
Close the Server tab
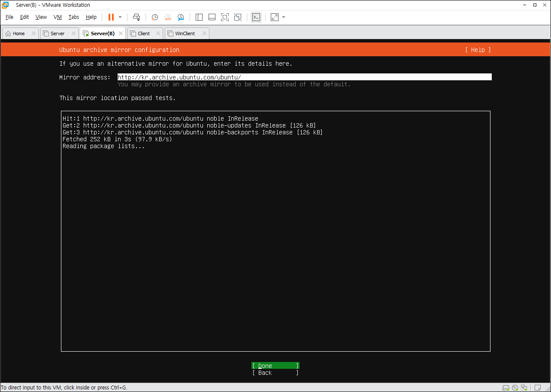(x=73, y=33)
